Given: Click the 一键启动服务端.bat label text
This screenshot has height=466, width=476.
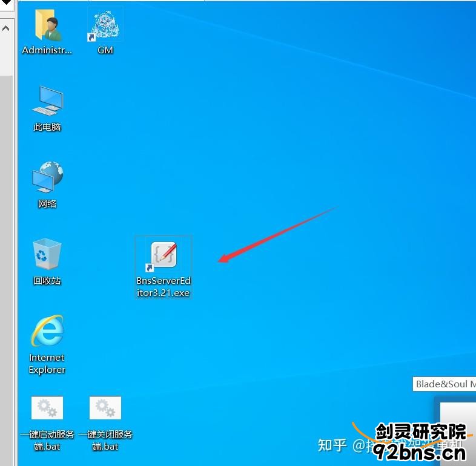Looking at the screenshot, I should click(47, 440).
